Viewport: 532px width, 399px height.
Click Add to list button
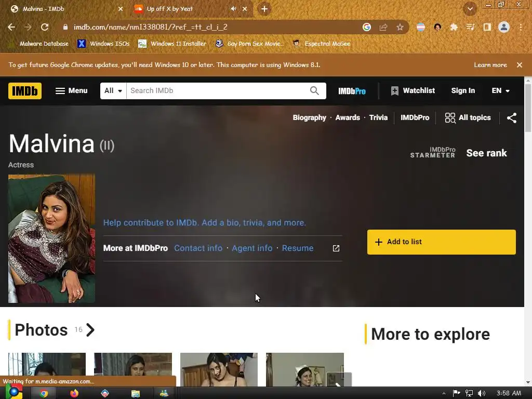442,242
